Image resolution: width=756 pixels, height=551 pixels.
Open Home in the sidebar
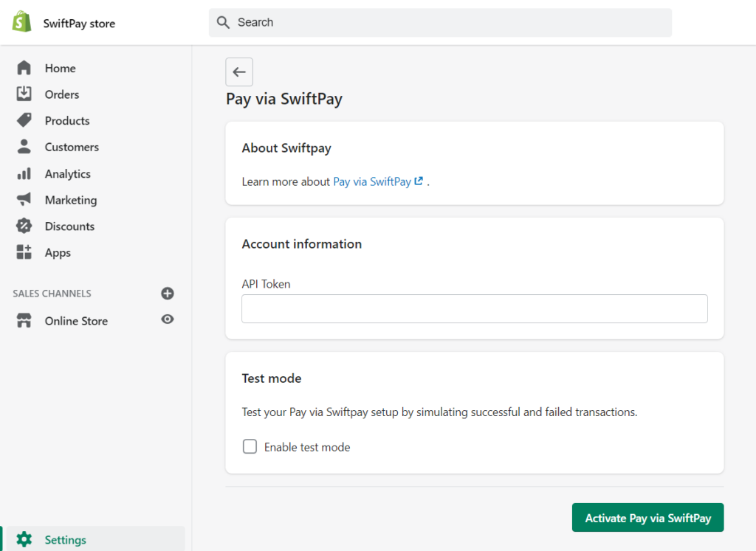pyautogui.click(x=61, y=69)
